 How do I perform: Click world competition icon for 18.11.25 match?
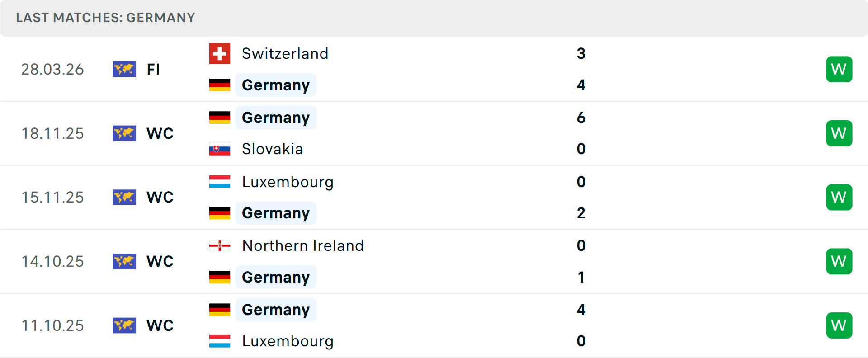[124, 133]
